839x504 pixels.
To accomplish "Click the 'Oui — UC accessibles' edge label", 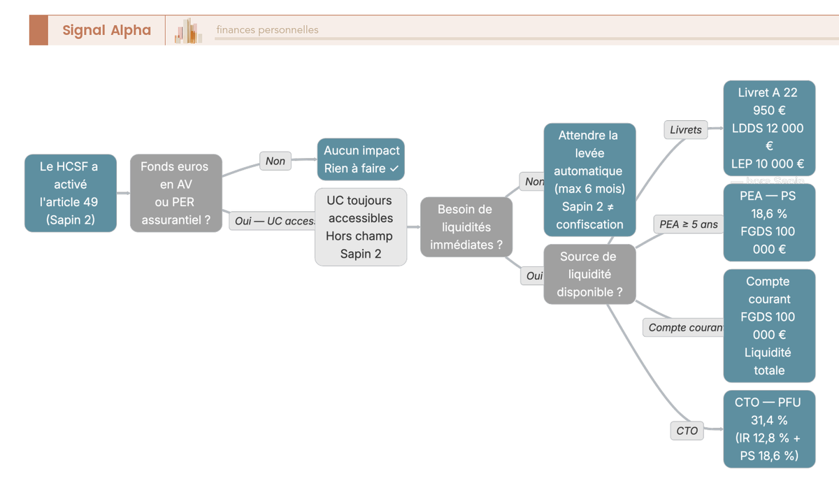I will point(273,221).
